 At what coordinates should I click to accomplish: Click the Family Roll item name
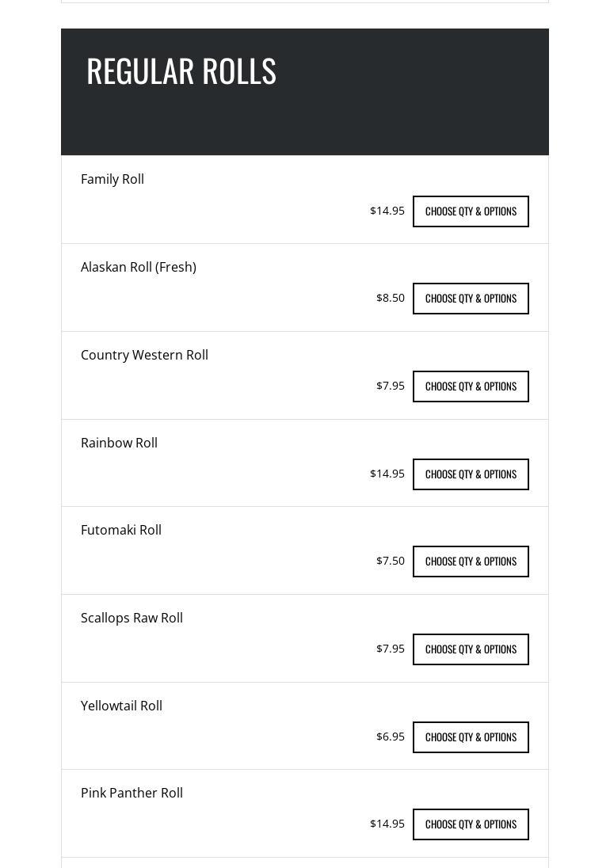pos(112,179)
